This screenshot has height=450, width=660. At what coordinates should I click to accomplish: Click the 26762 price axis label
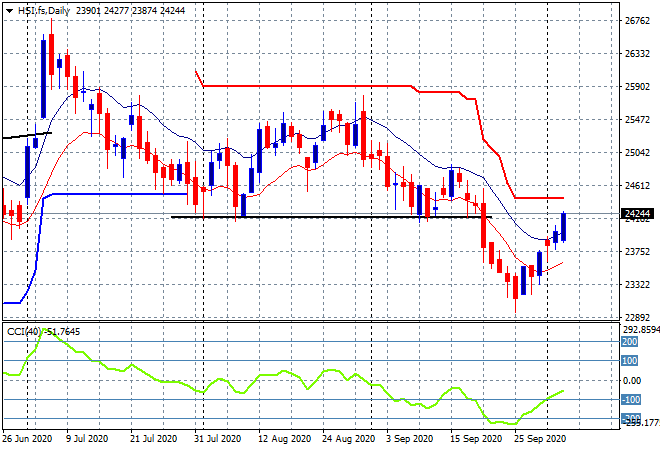(x=637, y=21)
